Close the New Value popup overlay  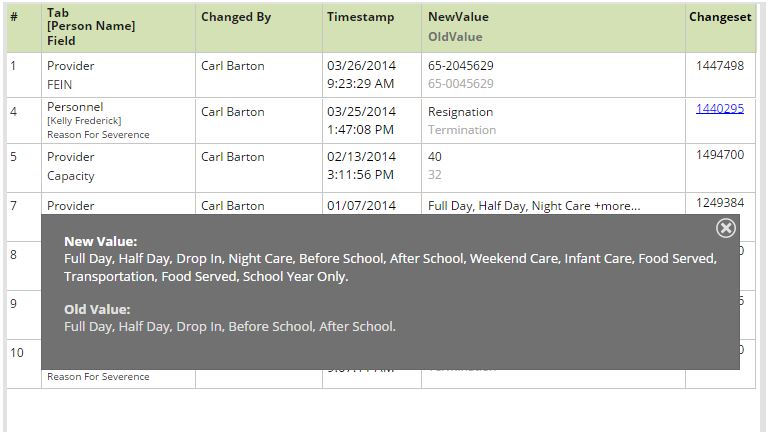(x=725, y=228)
